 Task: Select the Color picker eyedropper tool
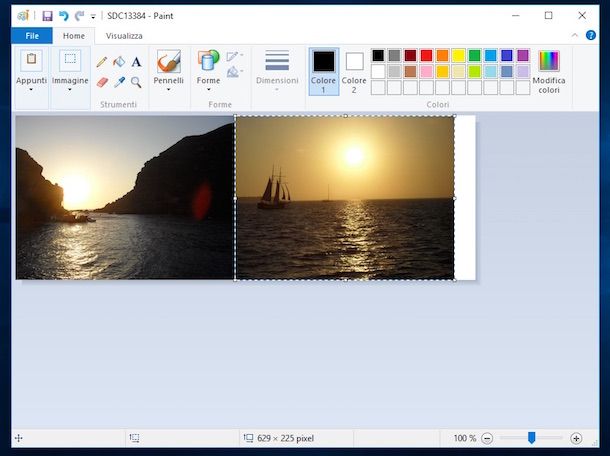point(119,82)
